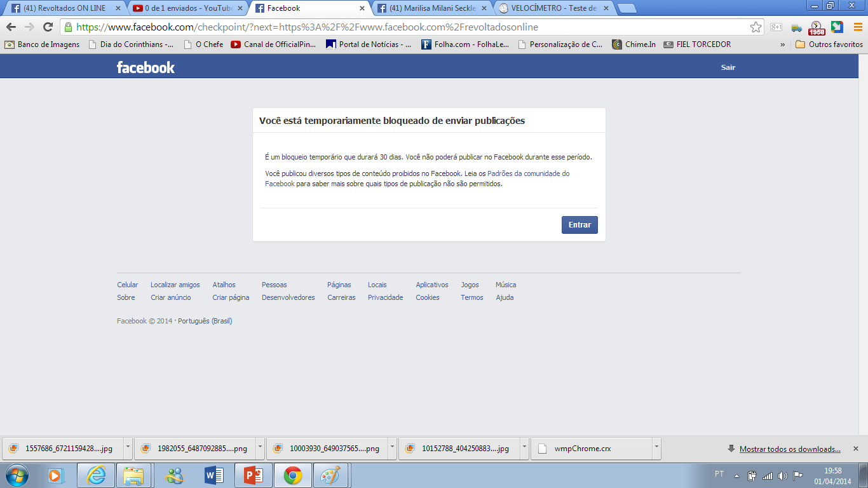Click the browser forward arrow

pos(29,27)
